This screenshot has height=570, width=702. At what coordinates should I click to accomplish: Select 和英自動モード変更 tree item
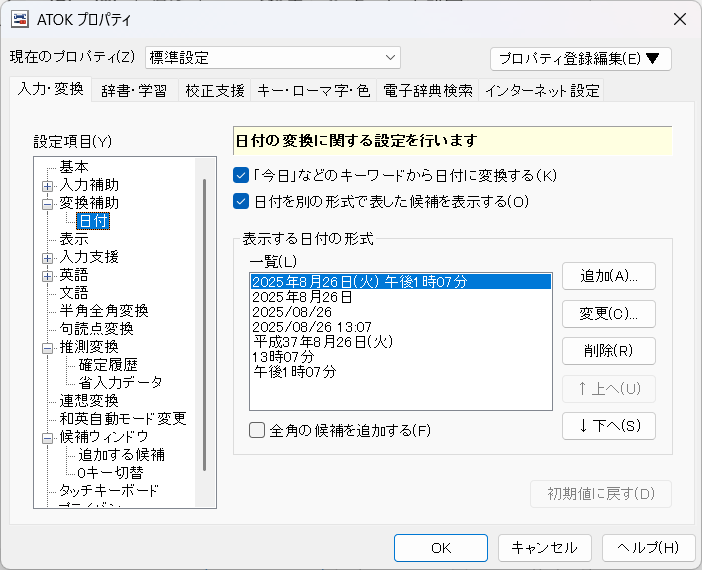pos(123,418)
